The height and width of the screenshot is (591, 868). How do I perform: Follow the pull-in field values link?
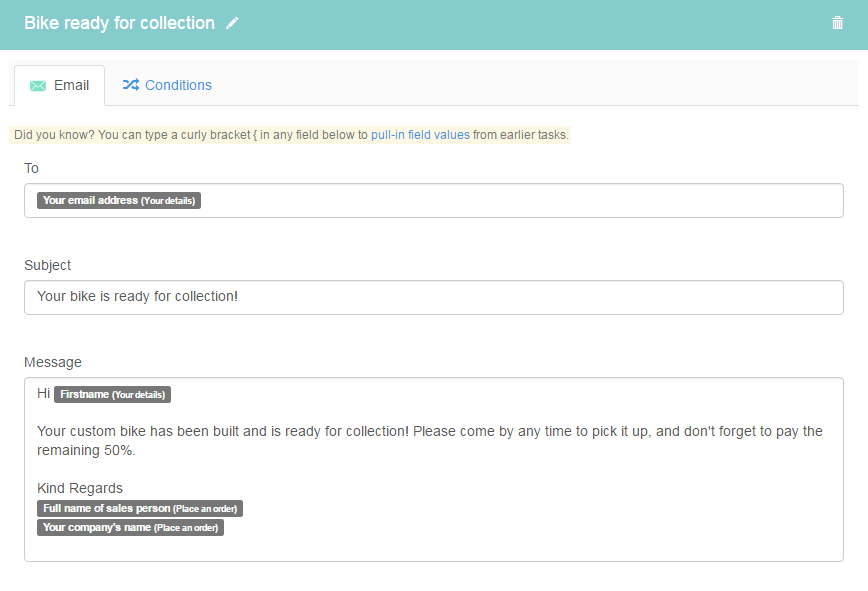click(420, 135)
